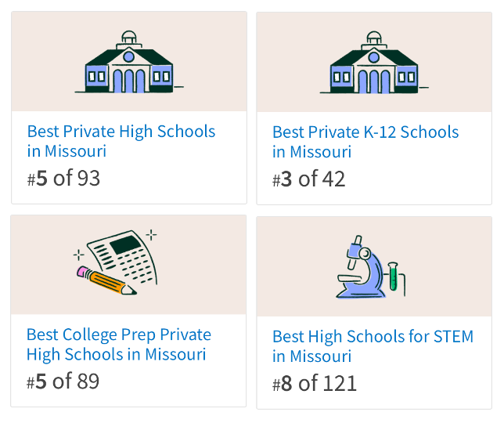Select the #5 of 93 ranking text
This screenshot has height=423, width=504.
(64, 179)
